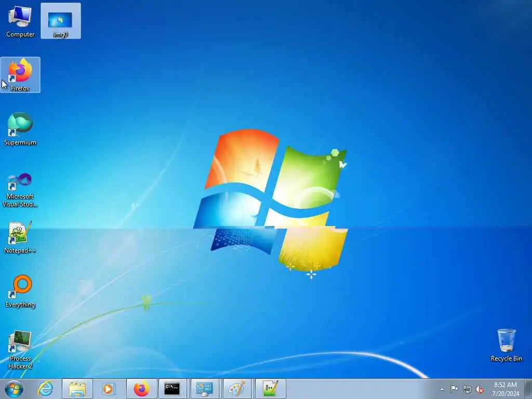Select the Notepad++ desktop shortcut

click(20, 237)
